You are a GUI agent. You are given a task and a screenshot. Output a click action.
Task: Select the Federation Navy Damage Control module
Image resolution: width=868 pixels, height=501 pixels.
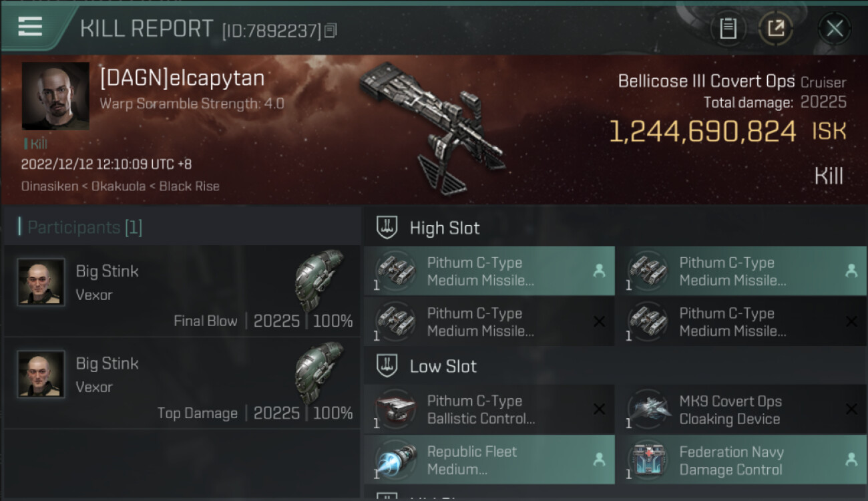pyautogui.click(x=742, y=460)
